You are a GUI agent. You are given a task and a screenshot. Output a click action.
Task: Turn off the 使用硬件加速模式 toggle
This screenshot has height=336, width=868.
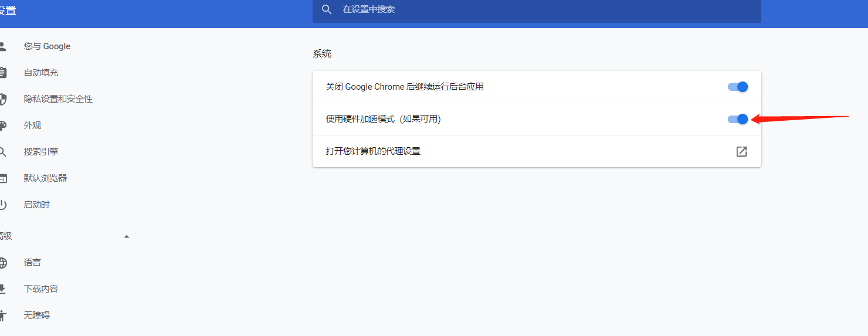tap(738, 119)
